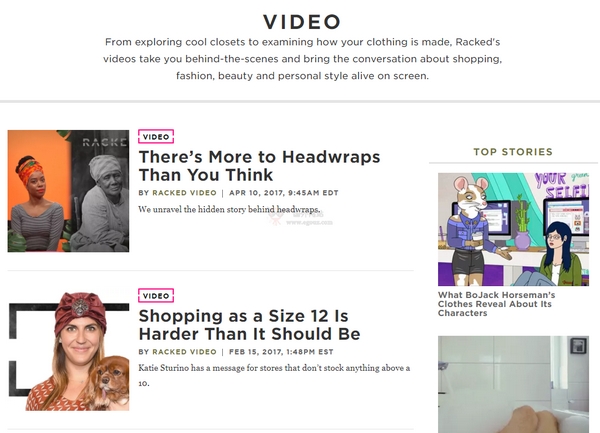The image size is (600, 433).
Task: Click the Apr 10, 2017 timestamp
Action: (284, 193)
